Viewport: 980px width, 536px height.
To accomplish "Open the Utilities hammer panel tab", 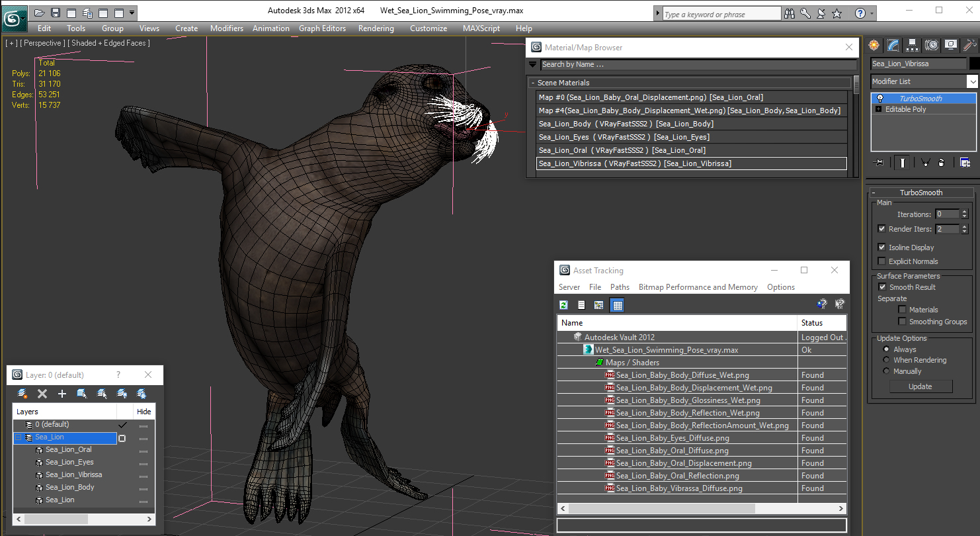I will (970, 45).
